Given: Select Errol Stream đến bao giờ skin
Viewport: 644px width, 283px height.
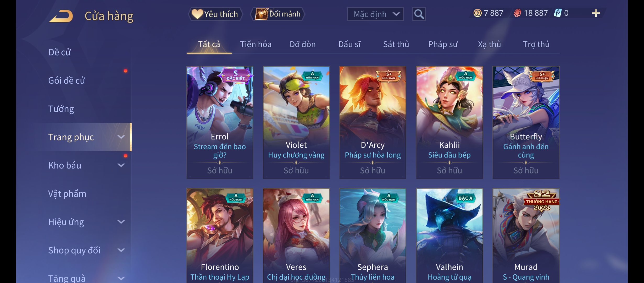Looking at the screenshot, I should click(x=220, y=123).
